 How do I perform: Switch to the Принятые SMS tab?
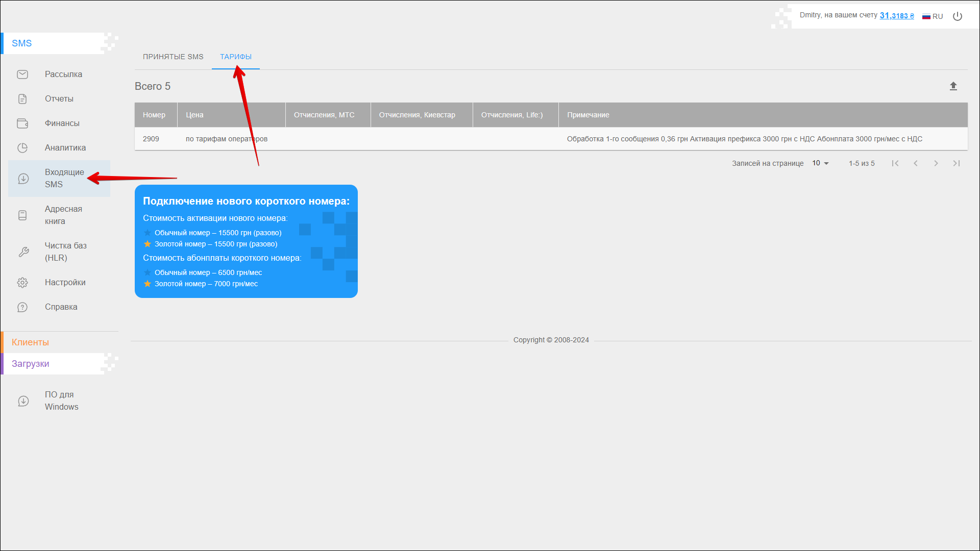tap(173, 57)
